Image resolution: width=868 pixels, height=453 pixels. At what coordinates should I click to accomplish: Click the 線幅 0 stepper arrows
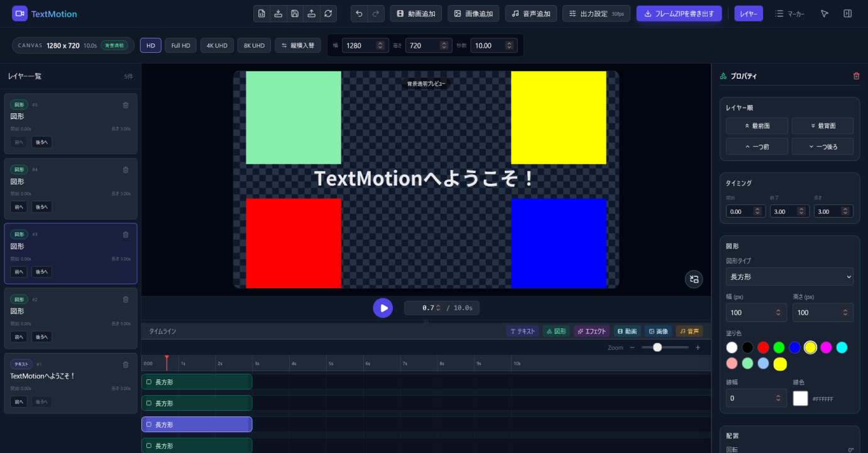point(779,398)
